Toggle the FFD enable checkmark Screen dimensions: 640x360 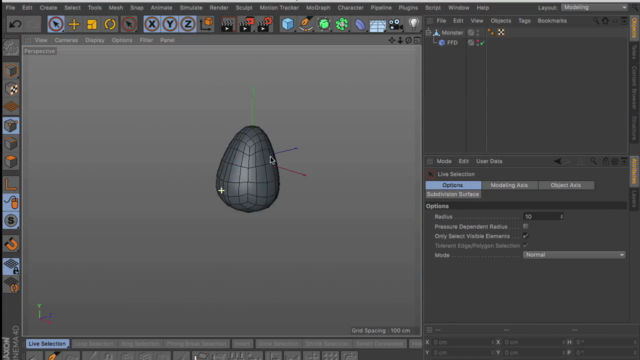(482, 43)
